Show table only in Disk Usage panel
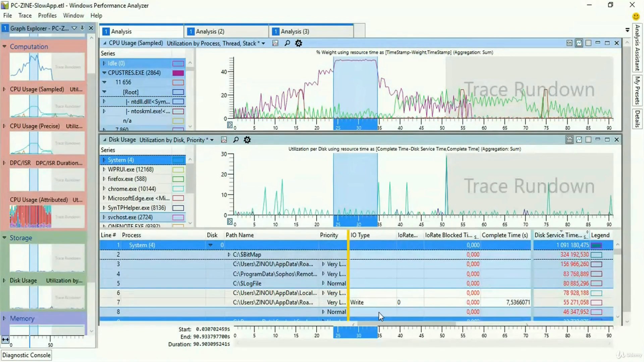Image resolution: width=644 pixels, height=362 pixels. tap(588, 139)
